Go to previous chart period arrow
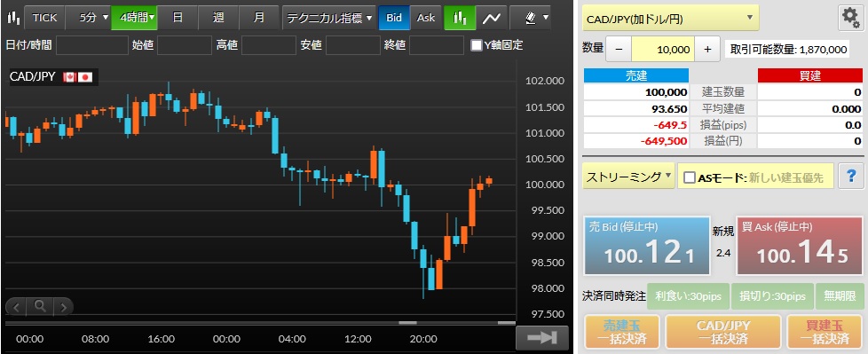Screen dimensions: 868x354 tap(17, 306)
